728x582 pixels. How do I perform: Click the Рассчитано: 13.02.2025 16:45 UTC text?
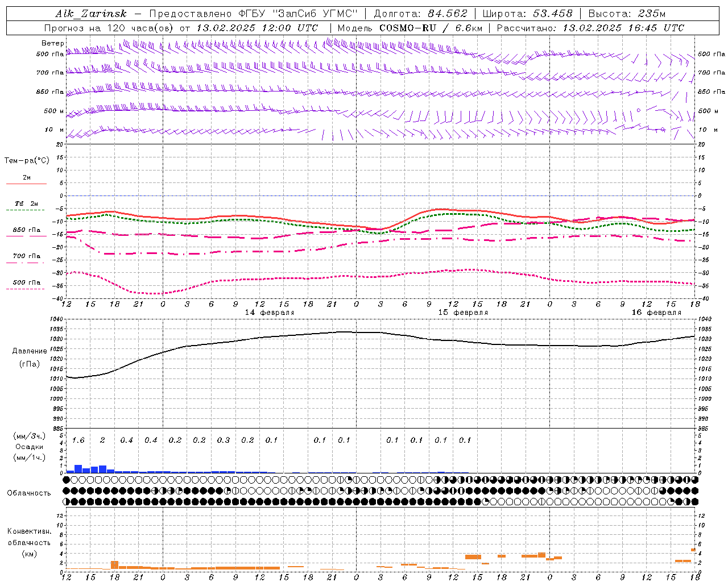590,28
